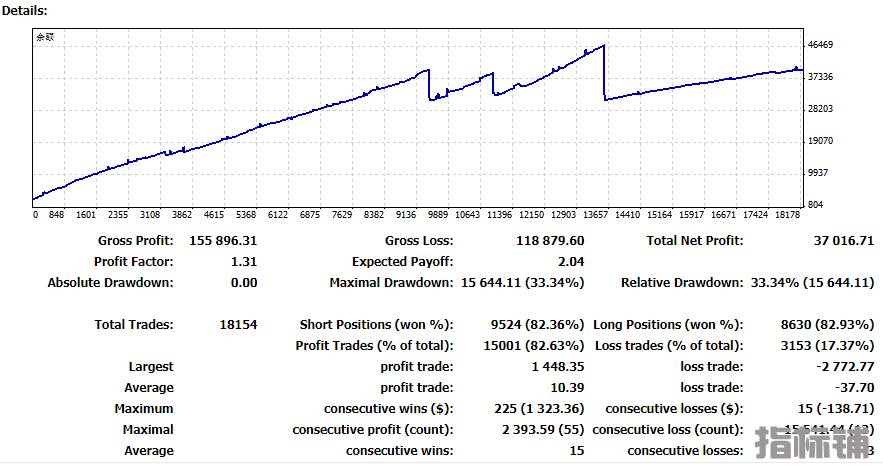Image resolution: width=883 pixels, height=467 pixels.
Task: Click the Total Trades: label
Action: (134, 324)
